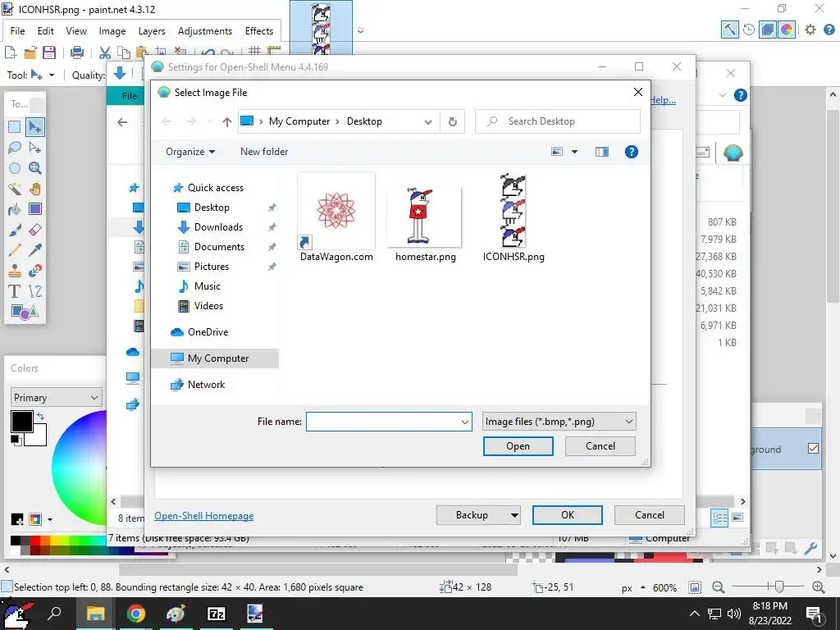Screen dimensions: 840x630
Task: Open paint.net settings gear icon
Action: [810, 30]
